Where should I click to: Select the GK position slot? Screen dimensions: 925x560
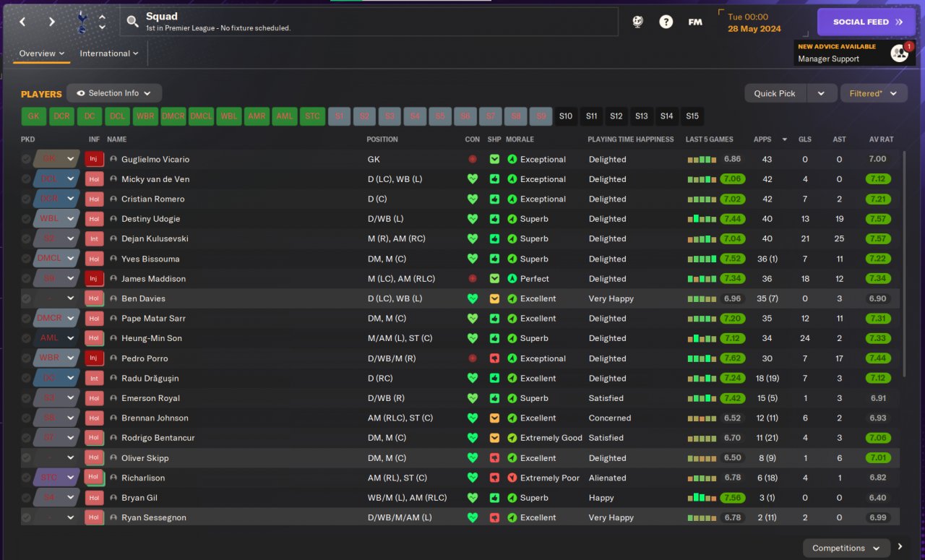coord(34,116)
